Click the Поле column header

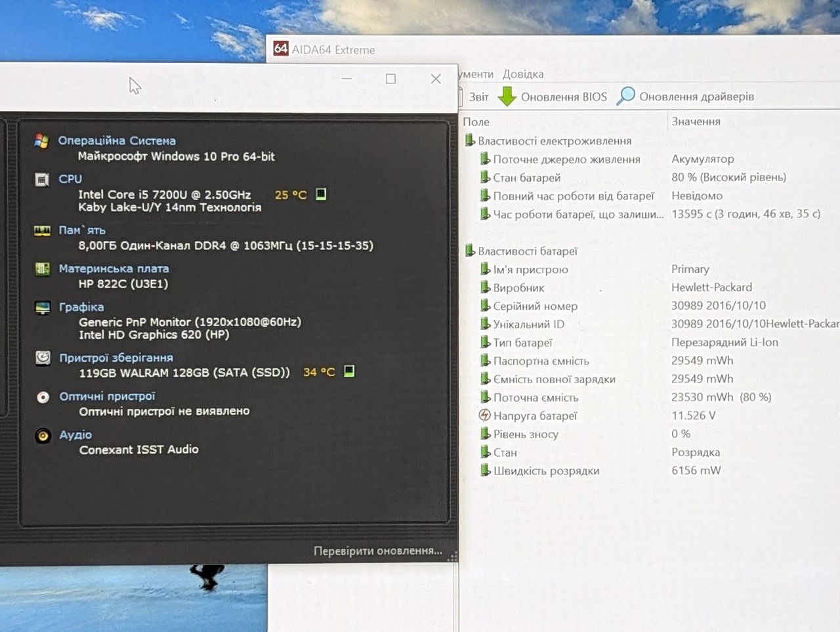pyautogui.click(x=476, y=121)
